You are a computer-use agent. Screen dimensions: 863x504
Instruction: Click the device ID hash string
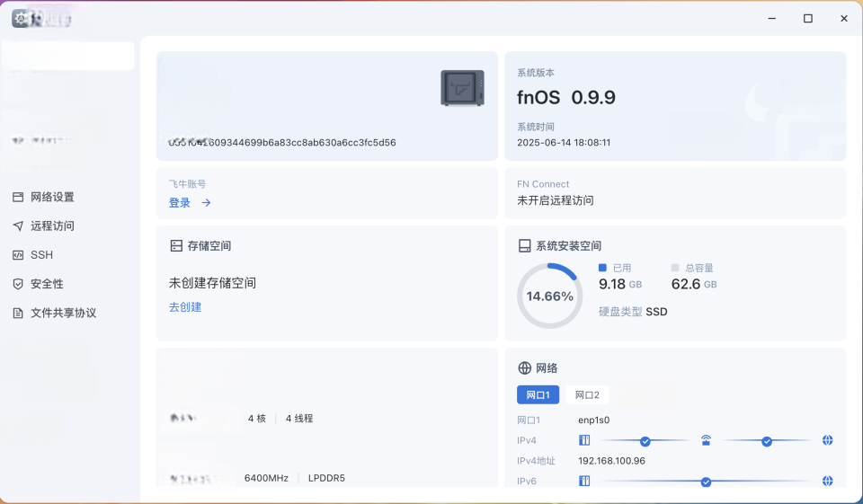(281, 143)
